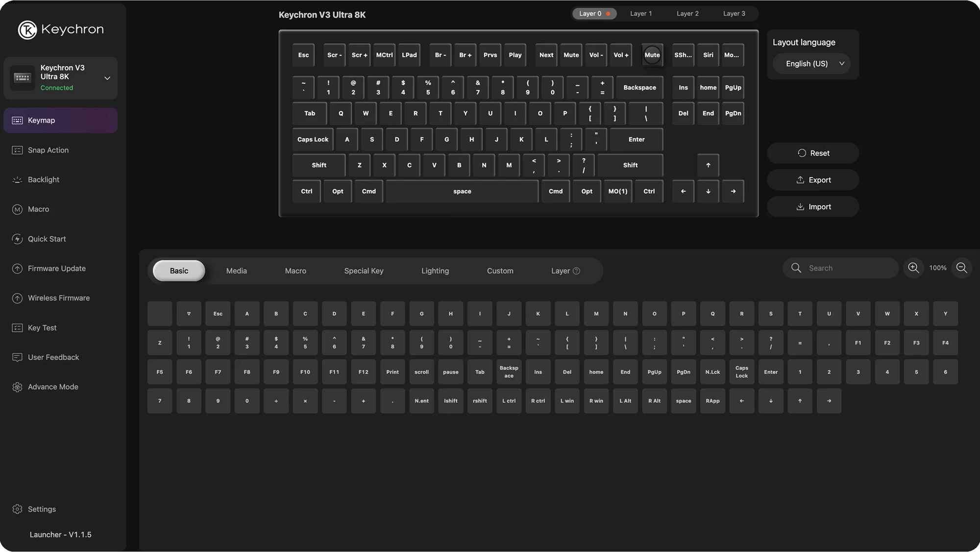Screen dimensions: 980x552
Task: Click the zoom out magnifier icon
Action: pyautogui.click(x=962, y=268)
